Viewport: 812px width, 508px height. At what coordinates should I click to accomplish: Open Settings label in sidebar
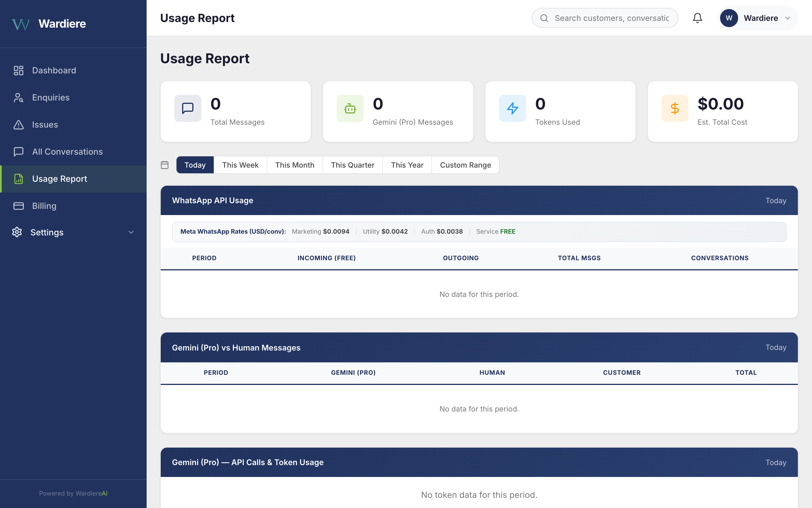point(47,232)
